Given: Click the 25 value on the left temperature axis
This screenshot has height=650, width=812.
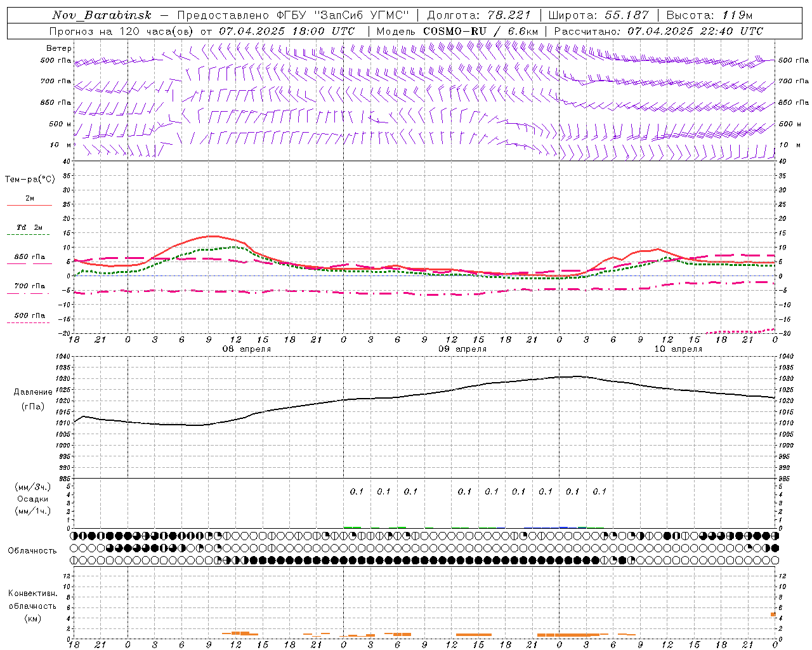Looking at the screenshot, I should pos(67,204).
